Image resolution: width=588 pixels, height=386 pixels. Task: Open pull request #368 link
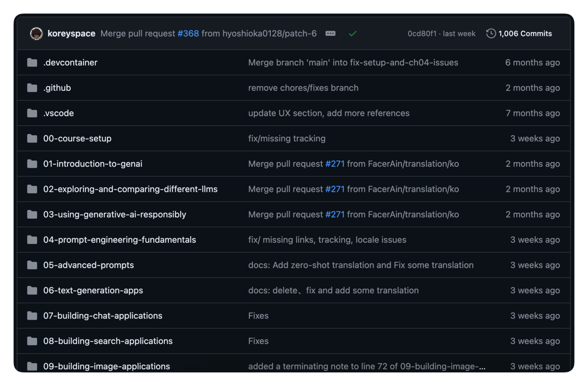(x=188, y=34)
